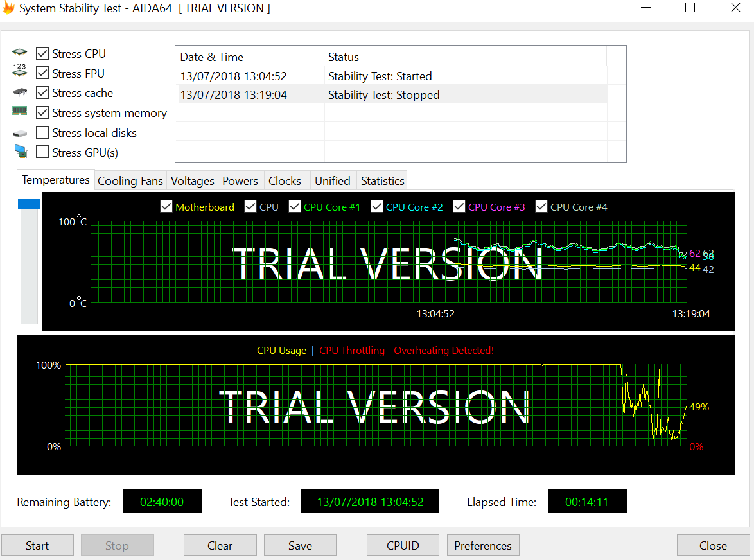The image size is (754, 560).
Task: Uncheck Stress CPU checkbox
Action: (x=42, y=53)
